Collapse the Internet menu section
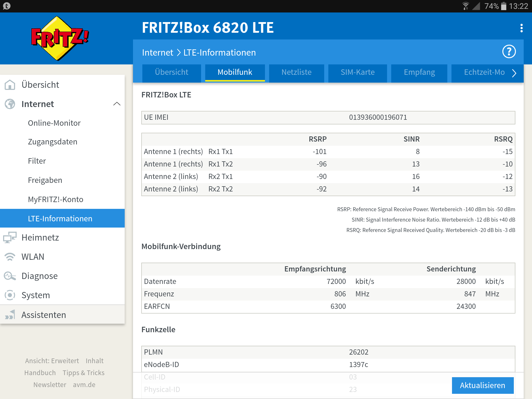 (117, 104)
